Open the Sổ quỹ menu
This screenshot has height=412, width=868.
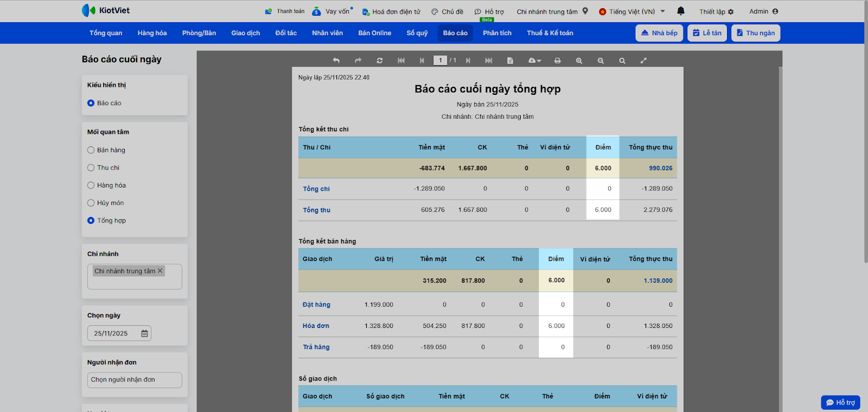tap(417, 33)
